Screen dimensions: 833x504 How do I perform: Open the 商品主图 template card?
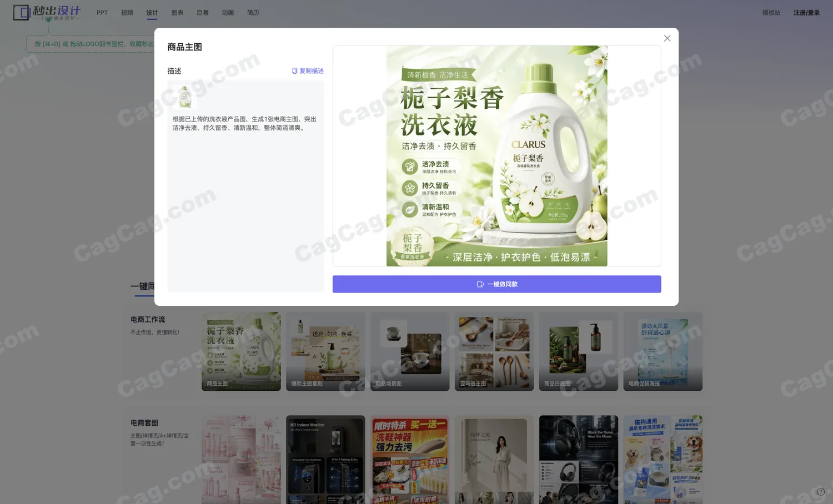tap(241, 351)
